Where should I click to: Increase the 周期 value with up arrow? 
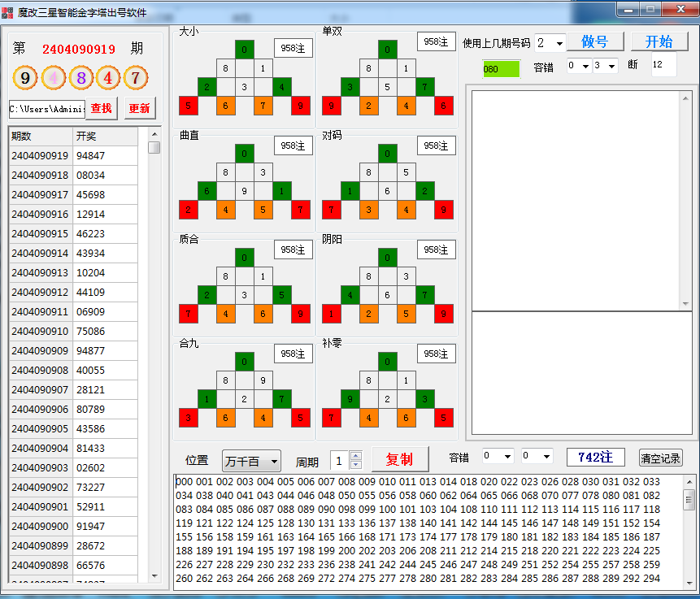point(355,456)
